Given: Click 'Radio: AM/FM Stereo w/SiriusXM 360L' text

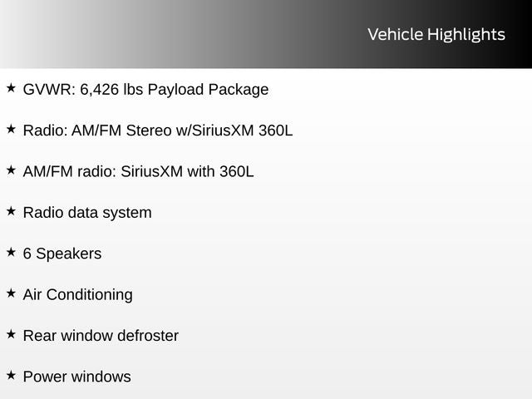Looking at the screenshot, I should pyautogui.click(x=158, y=131).
